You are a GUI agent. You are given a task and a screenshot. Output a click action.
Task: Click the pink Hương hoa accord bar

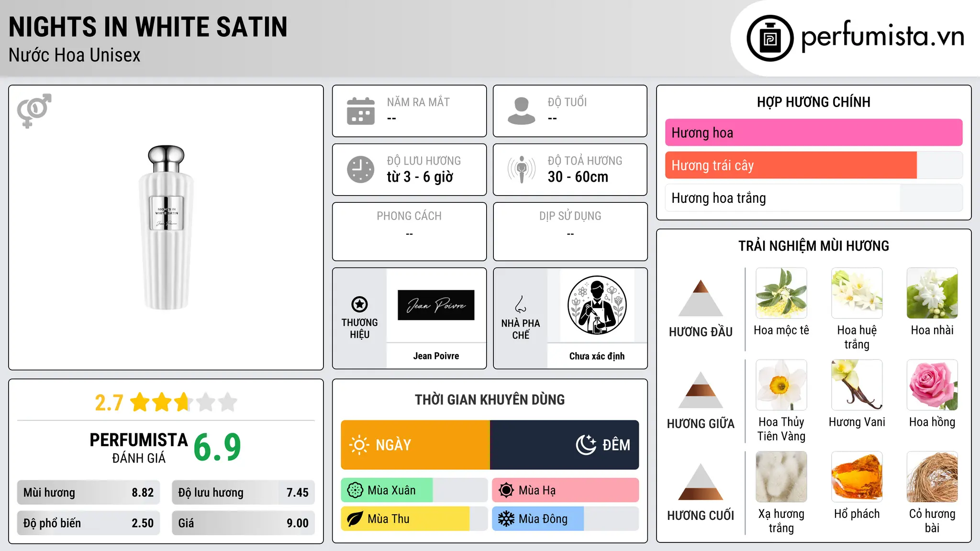click(x=814, y=132)
